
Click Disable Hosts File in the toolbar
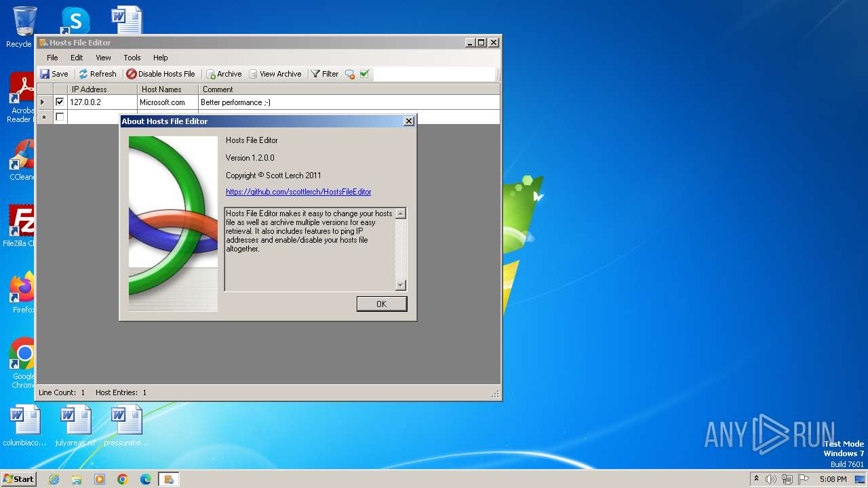[x=161, y=74]
